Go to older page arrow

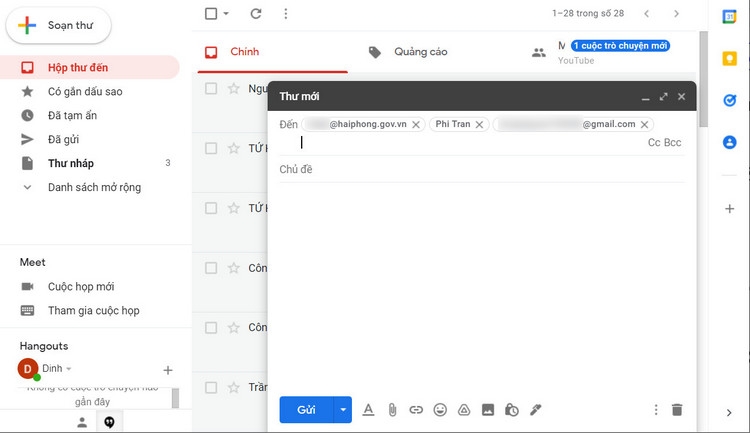pyautogui.click(x=676, y=13)
